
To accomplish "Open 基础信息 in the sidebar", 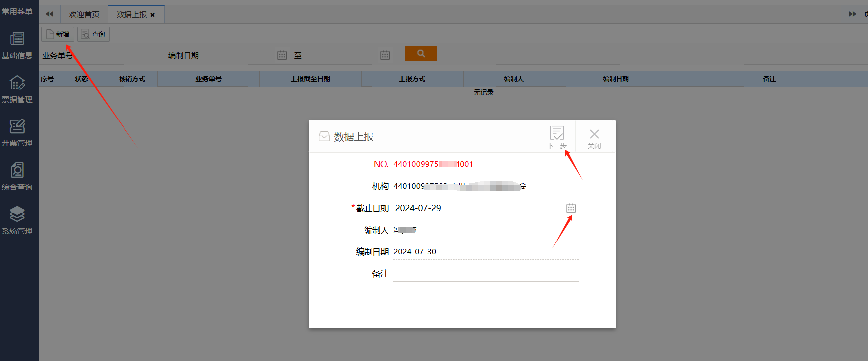I will (17, 45).
